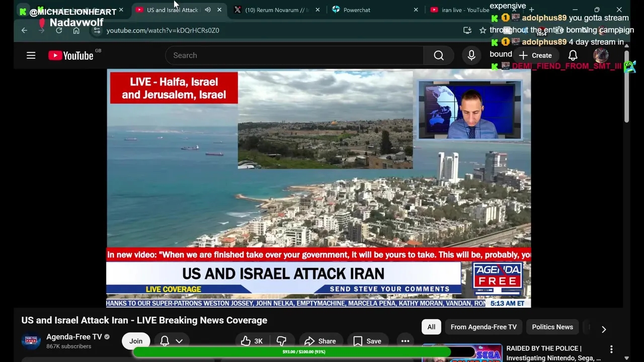
Task: Click the page vertical scrollbar
Action: click(x=626, y=85)
